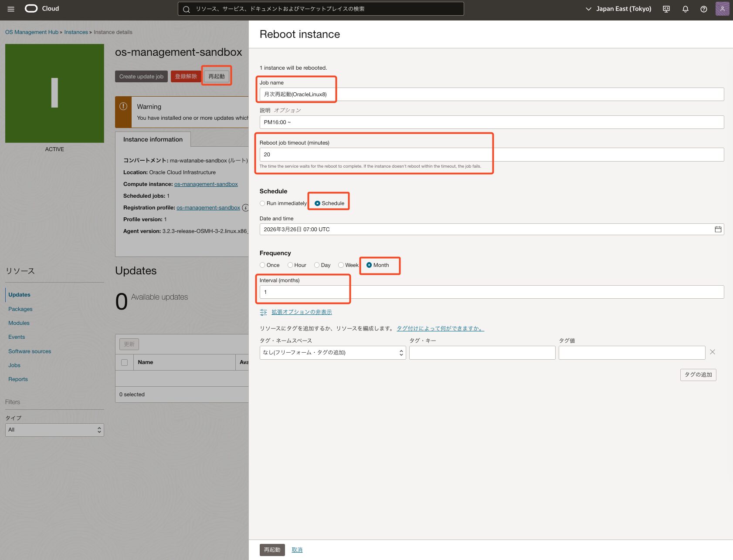This screenshot has width=733, height=560.
Task: Click the 再起動 submit button at bottom
Action: click(272, 550)
